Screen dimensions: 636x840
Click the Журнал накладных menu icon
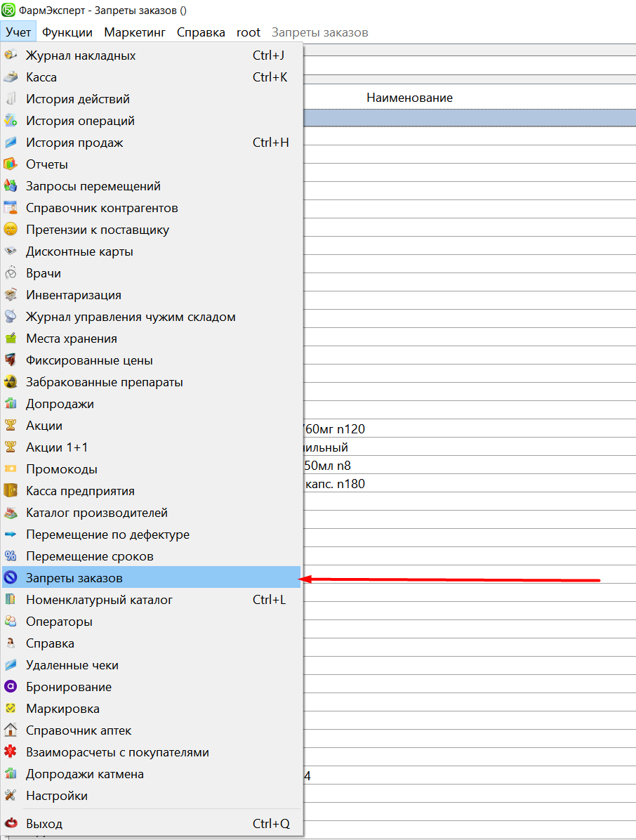click(x=11, y=55)
